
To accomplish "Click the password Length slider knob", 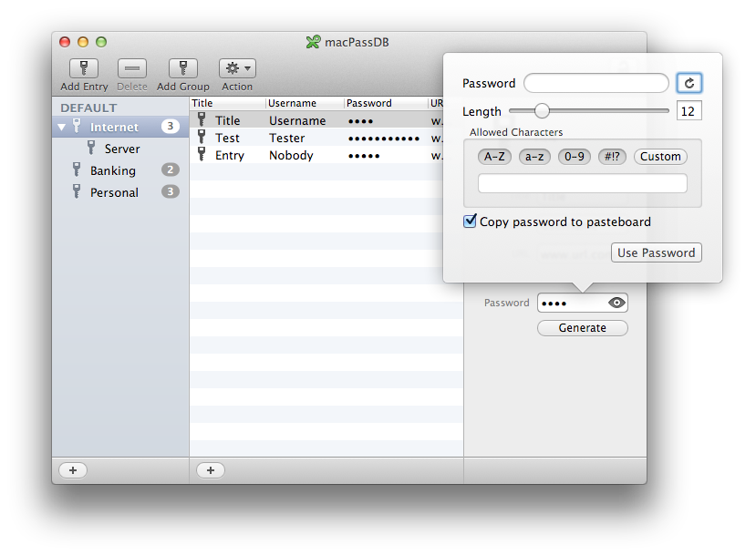I will click(x=542, y=111).
